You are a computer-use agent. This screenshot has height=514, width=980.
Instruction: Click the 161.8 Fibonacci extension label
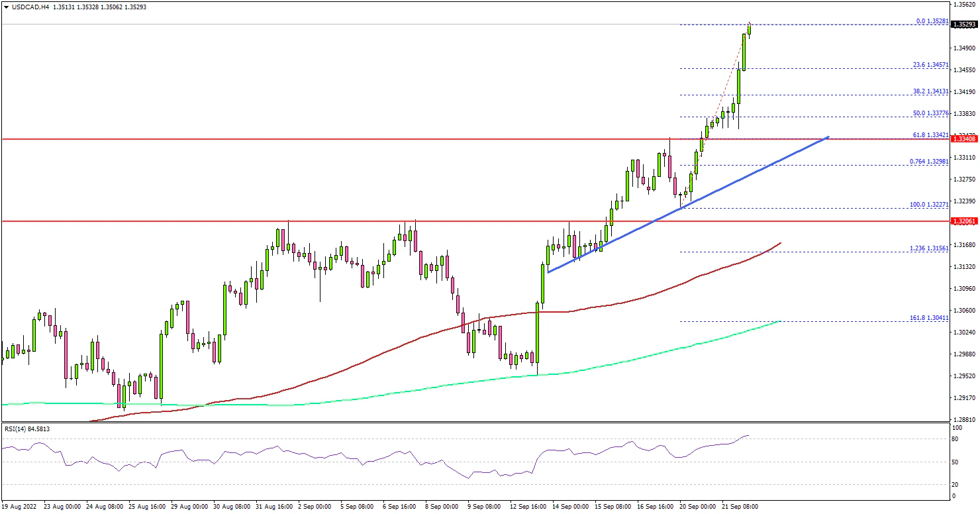[x=930, y=318]
